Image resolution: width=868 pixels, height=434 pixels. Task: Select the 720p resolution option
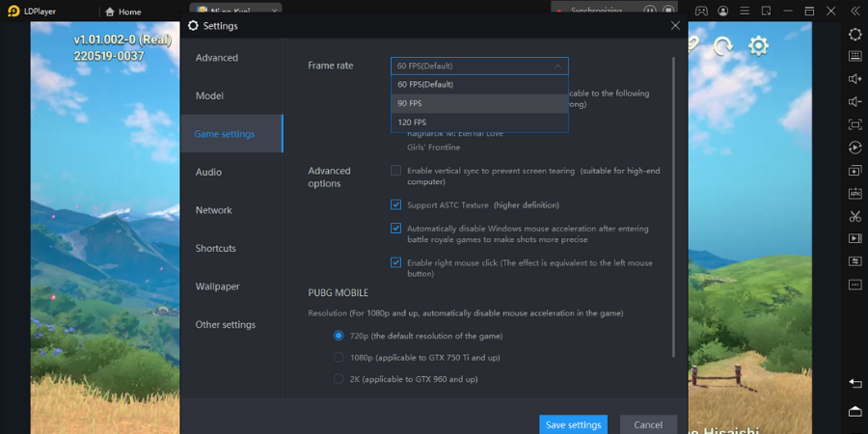[x=339, y=336]
